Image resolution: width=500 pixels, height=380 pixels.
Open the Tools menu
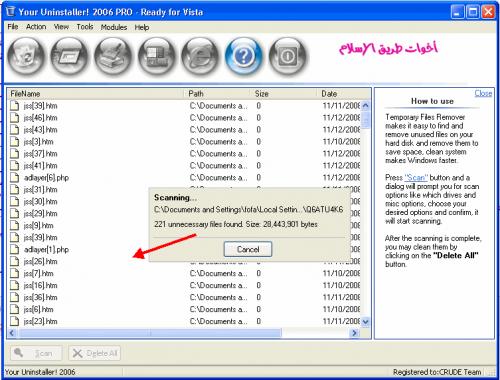(x=85, y=27)
